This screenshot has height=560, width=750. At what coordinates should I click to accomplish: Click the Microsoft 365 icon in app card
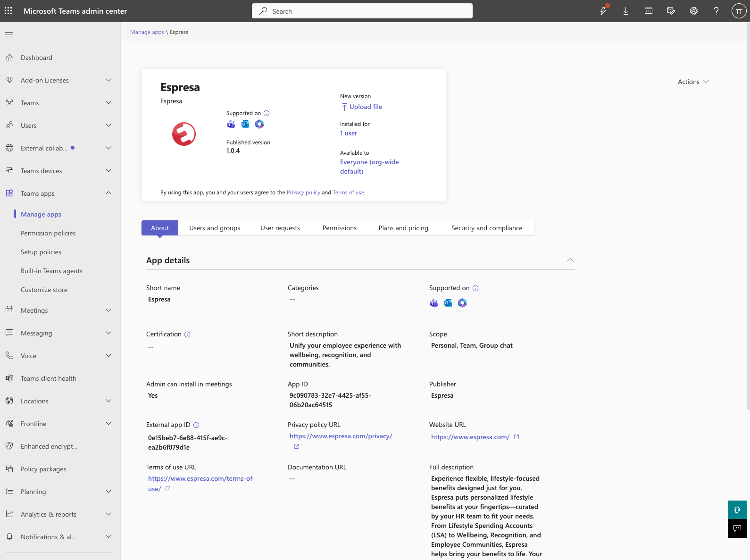pyautogui.click(x=259, y=124)
